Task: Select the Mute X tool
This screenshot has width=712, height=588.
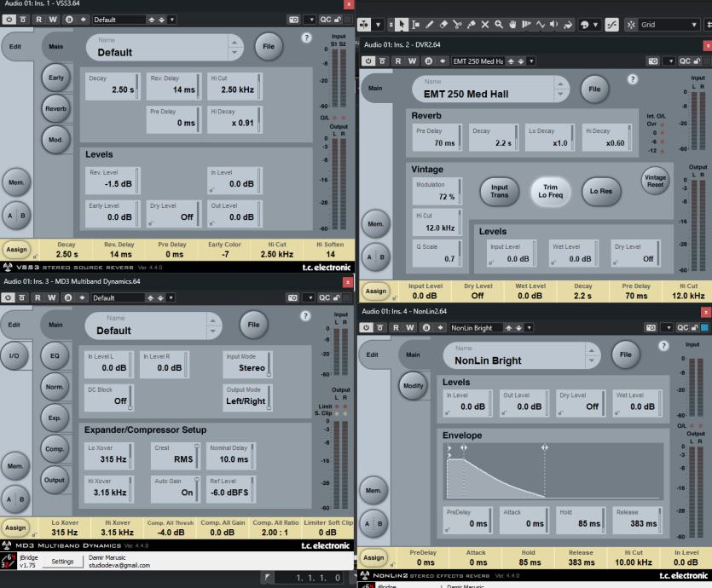Action: pyautogui.click(x=485, y=25)
